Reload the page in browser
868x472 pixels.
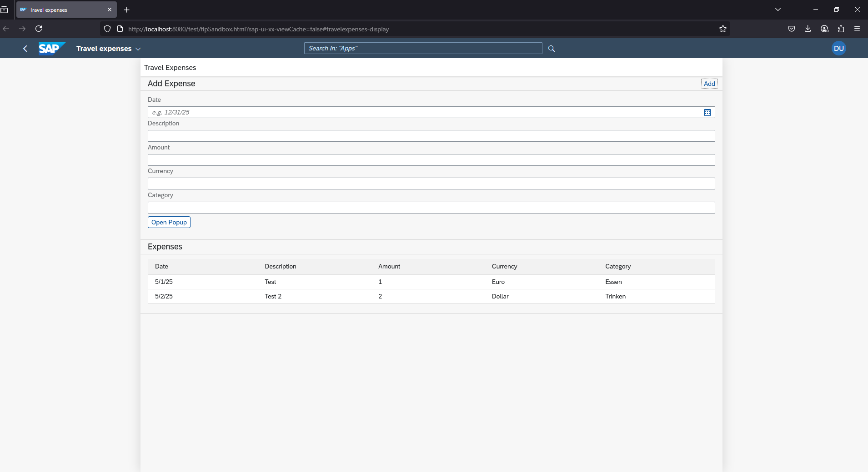pos(39,29)
